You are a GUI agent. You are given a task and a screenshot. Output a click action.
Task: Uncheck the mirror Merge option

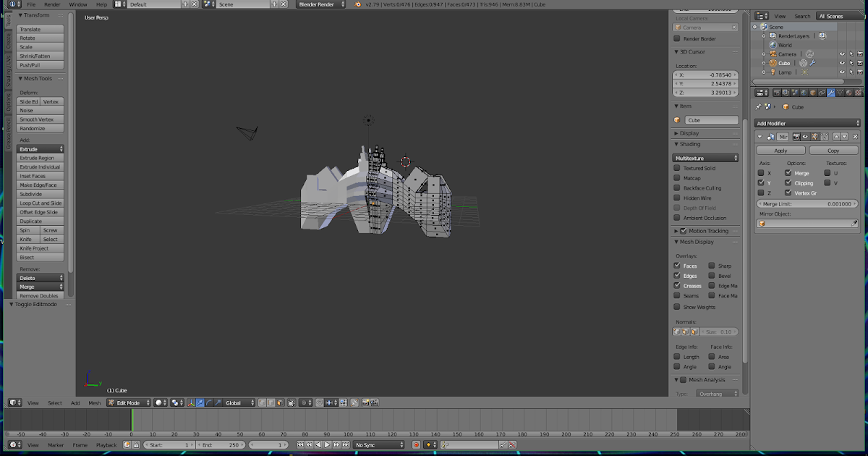(x=788, y=173)
